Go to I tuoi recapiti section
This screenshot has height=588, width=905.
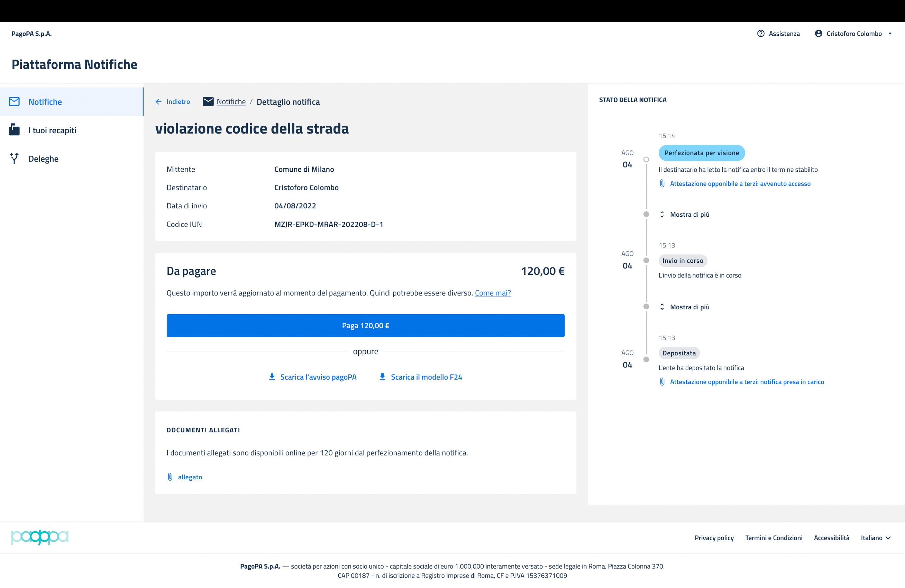(52, 130)
